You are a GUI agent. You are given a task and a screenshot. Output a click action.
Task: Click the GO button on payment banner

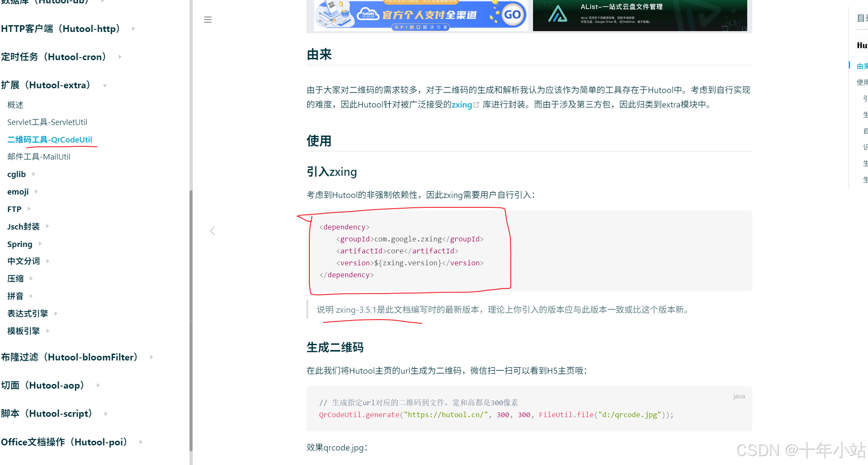512,15
